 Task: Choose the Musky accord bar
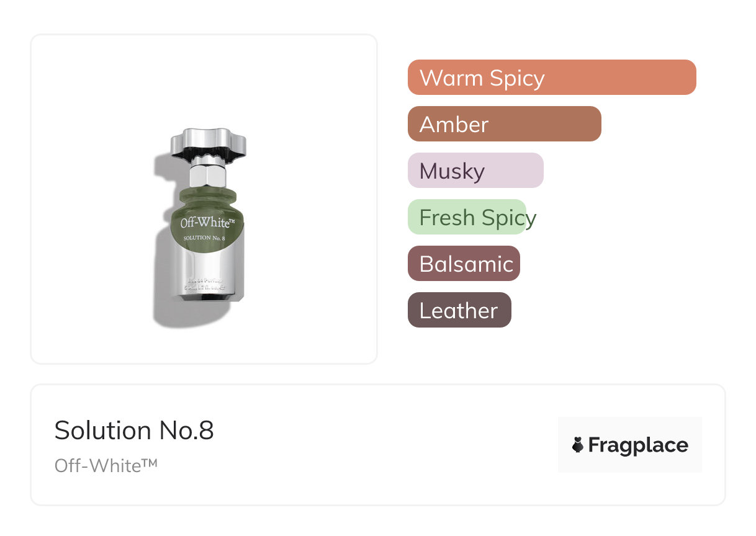[x=475, y=171]
